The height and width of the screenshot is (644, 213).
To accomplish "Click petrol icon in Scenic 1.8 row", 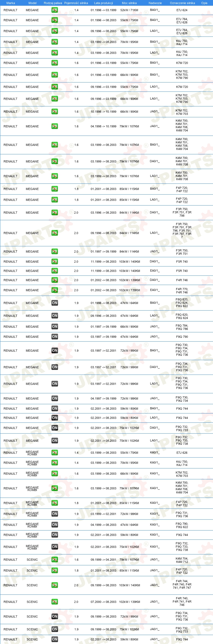I will click(54, 571).
